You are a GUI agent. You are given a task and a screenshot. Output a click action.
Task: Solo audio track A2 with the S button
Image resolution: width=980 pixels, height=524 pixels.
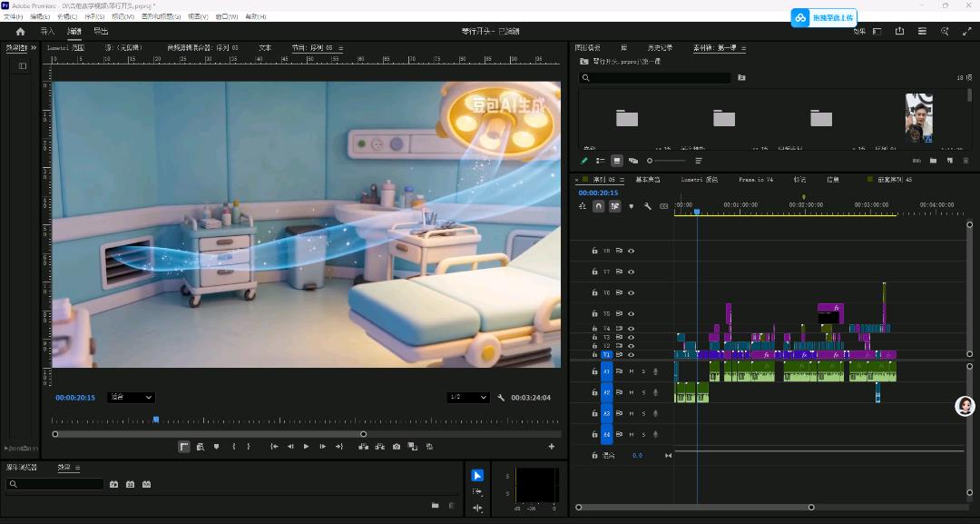[x=644, y=392]
